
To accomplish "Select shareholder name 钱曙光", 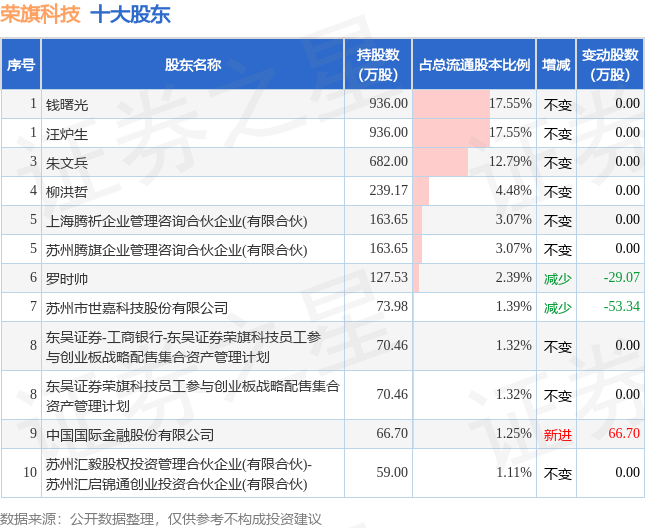I will (67, 105).
